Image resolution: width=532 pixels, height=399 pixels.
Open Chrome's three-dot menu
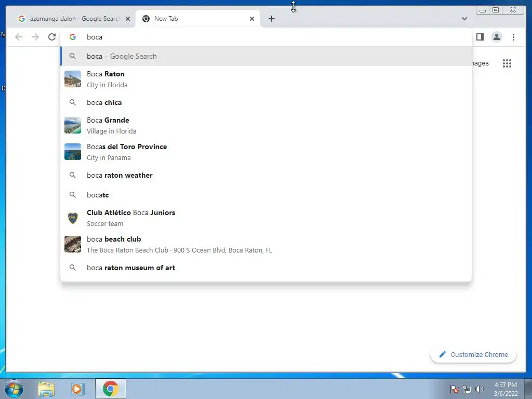(x=513, y=37)
